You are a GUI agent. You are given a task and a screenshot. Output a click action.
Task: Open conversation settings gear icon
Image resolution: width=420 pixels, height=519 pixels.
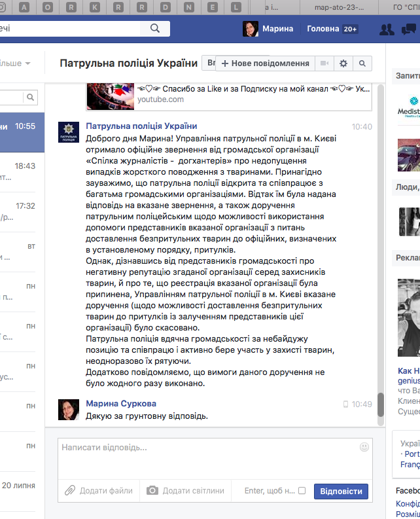pos(343,63)
